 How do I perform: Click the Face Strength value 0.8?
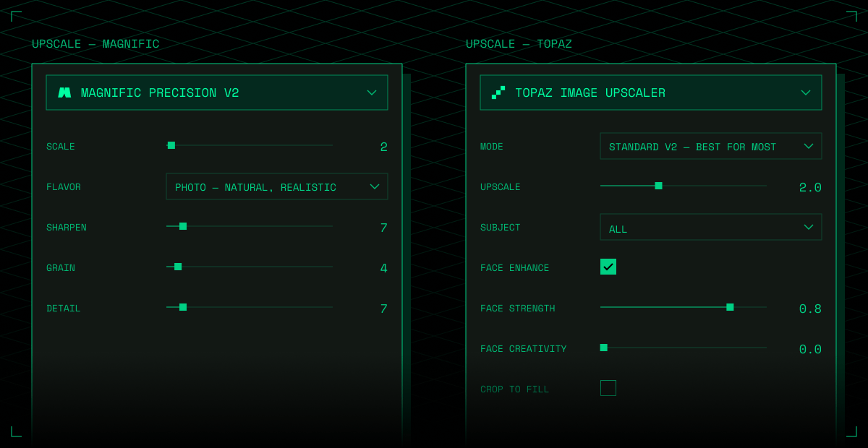pyautogui.click(x=810, y=309)
